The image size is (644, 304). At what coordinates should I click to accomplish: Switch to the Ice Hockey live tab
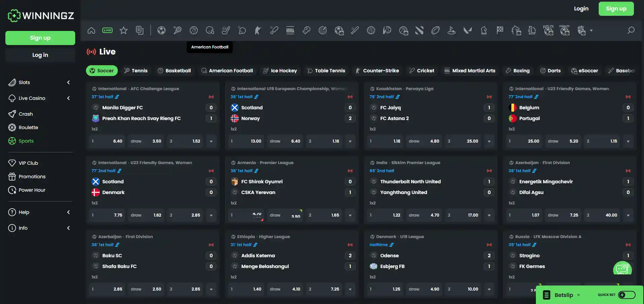(280, 71)
